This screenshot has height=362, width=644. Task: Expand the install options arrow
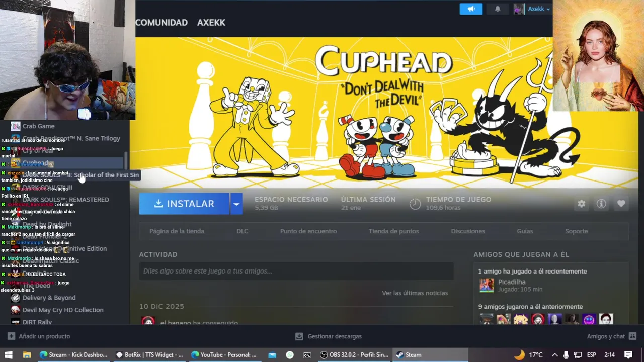pyautogui.click(x=236, y=204)
